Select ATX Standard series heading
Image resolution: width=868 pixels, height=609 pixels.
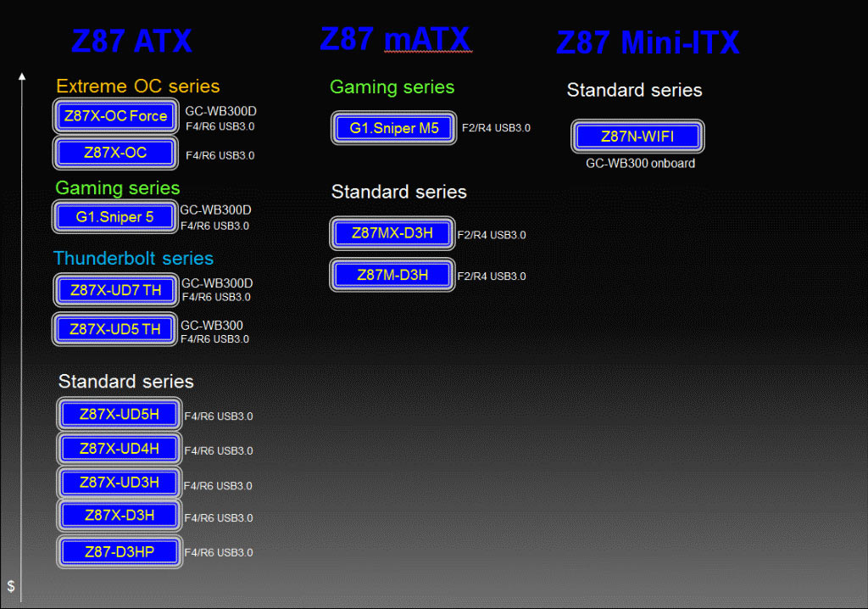[x=126, y=381]
